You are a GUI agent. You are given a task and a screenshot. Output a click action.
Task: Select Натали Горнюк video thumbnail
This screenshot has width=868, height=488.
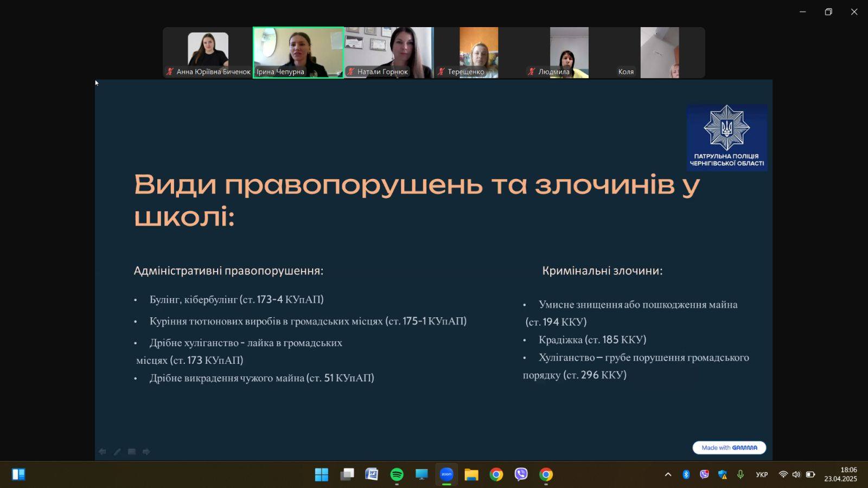click(x=389, y=53)
